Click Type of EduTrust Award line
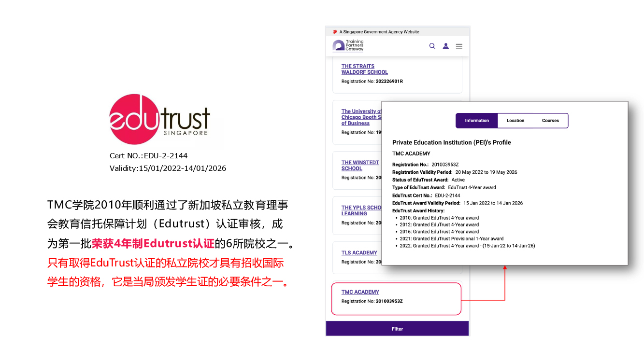This screenshot has width=644, height=362. [x=444, y=188]
